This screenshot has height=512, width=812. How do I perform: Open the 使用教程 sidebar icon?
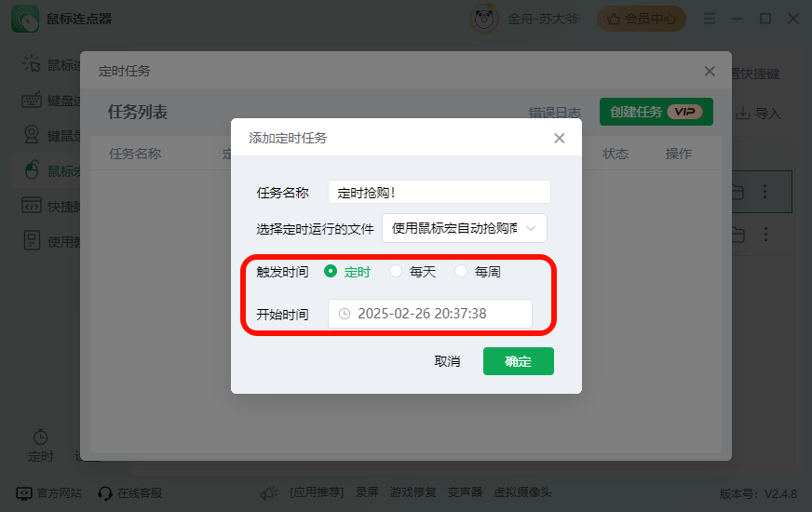32,241
